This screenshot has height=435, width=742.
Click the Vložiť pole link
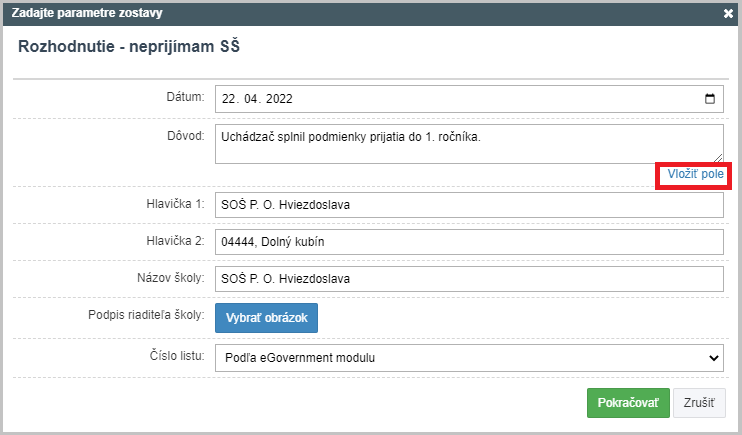coord(695,174)
